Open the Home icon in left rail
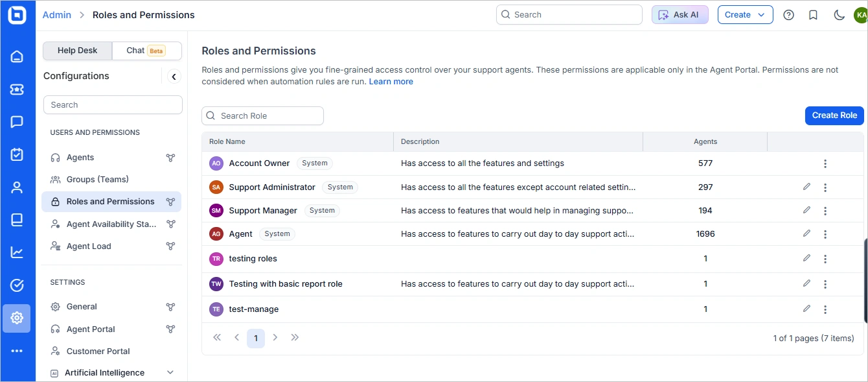Image resolution: width=868 pixels, height=382 pixels. [x=17, y=56]
